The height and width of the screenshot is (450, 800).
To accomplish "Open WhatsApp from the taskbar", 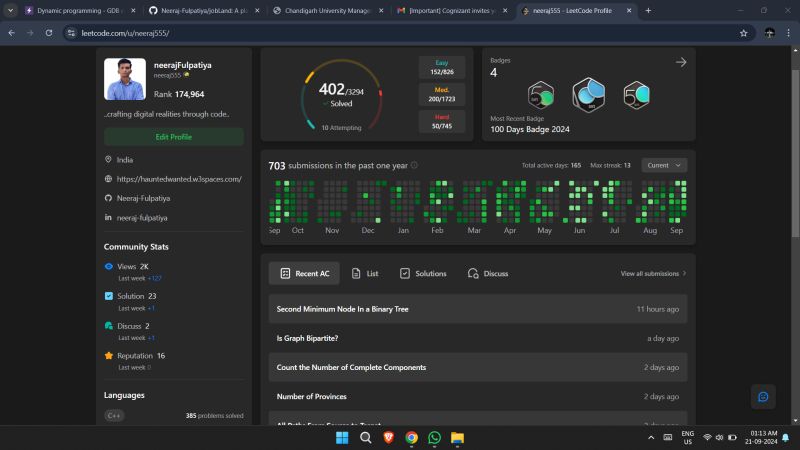I will [x=434, y=438].
